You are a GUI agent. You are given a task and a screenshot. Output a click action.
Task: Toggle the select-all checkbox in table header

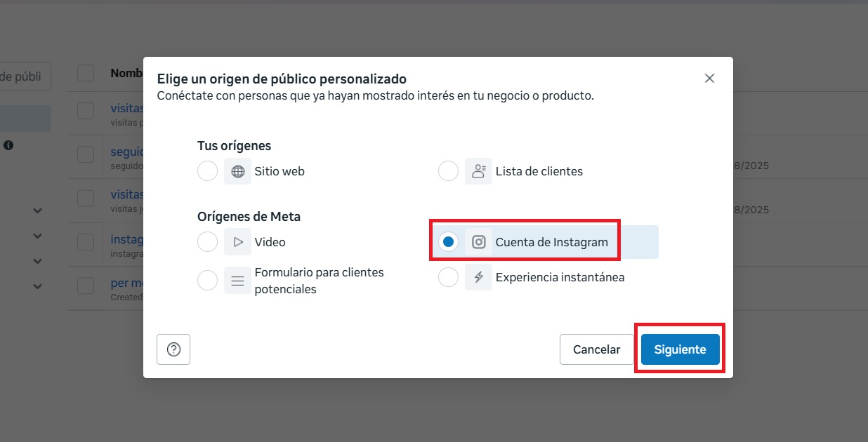(x=86, y=73)
